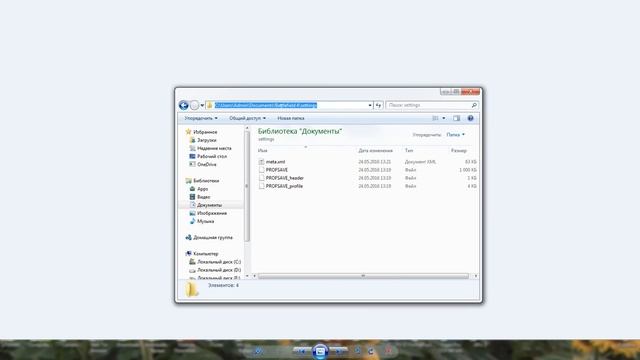Screen dimensions: 640x360
Task: Go to the next photo in viewer
Action: coord(340,351)
